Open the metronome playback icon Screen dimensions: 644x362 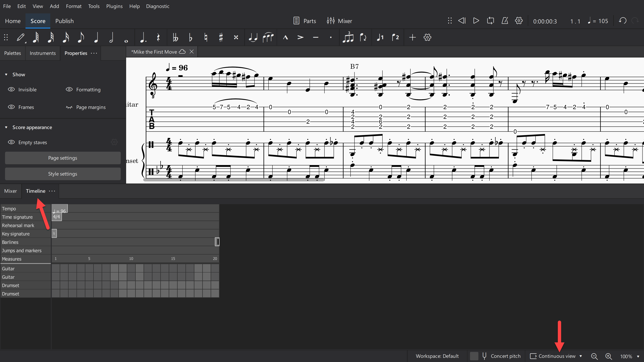(504, 21)
